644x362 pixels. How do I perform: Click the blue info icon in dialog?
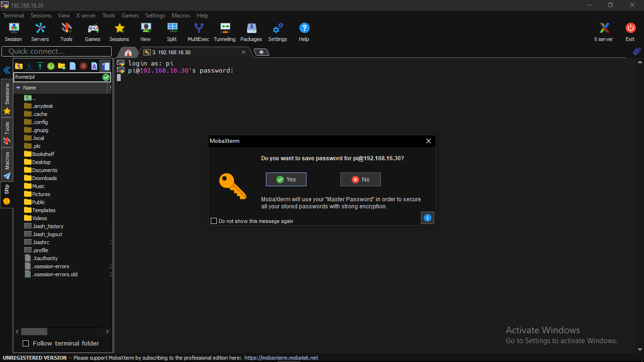(x=427, y=218)
